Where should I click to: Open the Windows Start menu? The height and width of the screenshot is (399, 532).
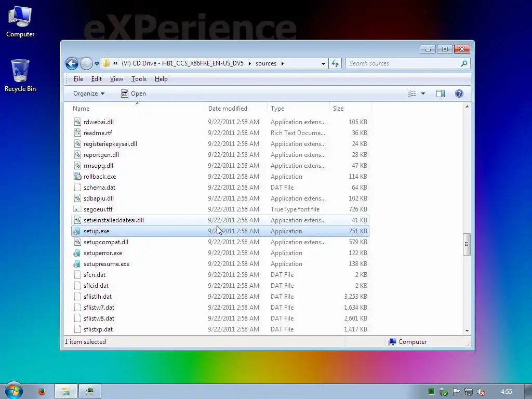pyautogui.click(x=14, y=391)
